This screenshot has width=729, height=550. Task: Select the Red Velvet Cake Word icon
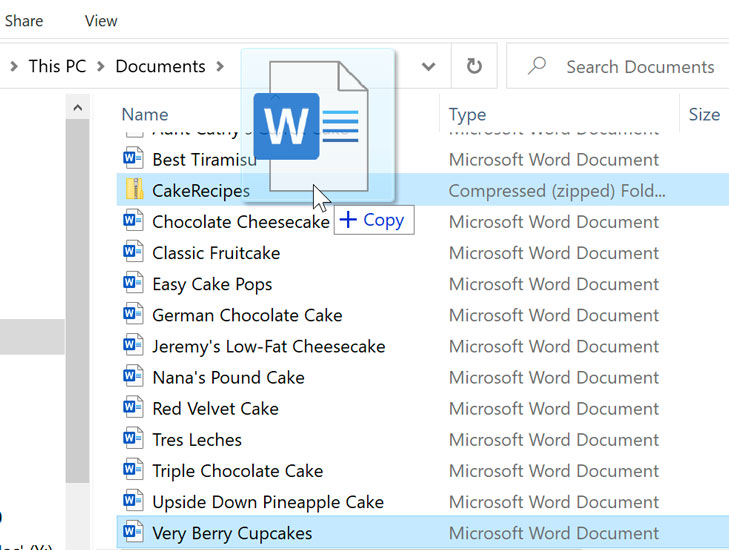[133, 408]
